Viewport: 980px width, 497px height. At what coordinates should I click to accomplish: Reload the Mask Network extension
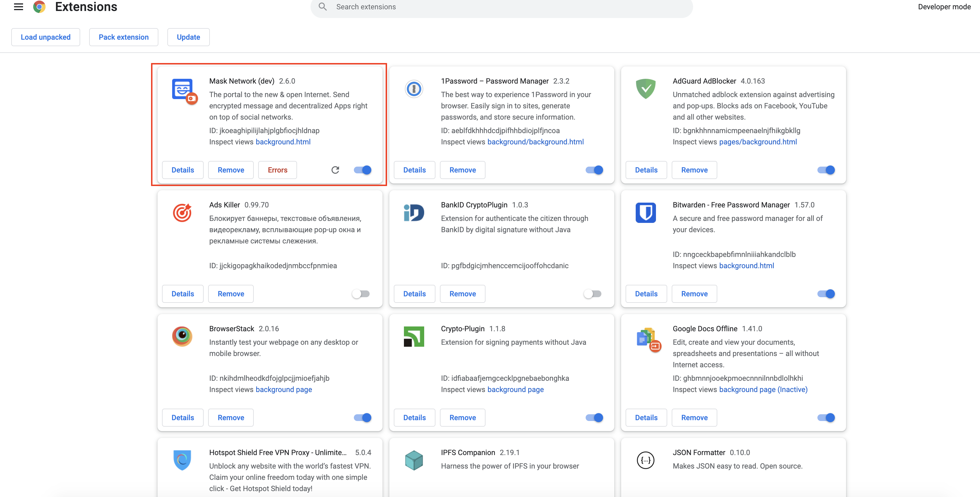click(x=335, y=170)
